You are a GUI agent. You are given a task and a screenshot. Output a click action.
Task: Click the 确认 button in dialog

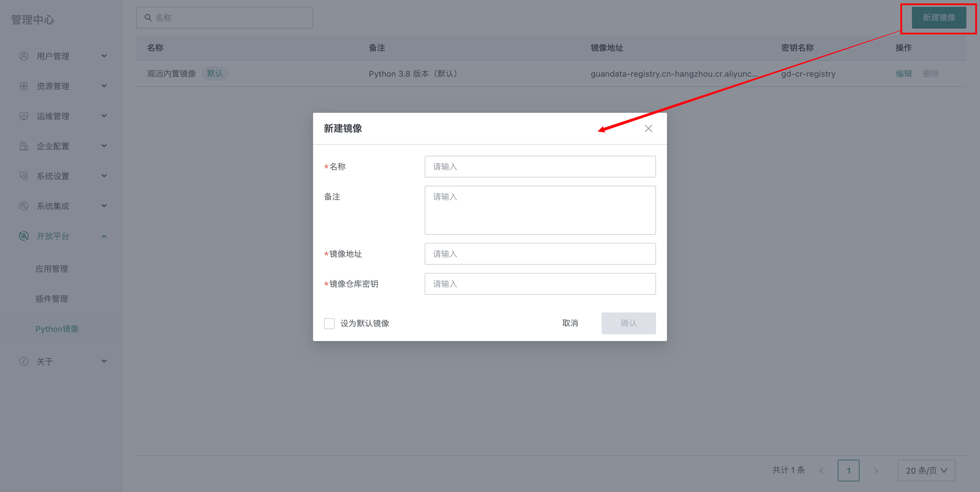tap(628, 323)
